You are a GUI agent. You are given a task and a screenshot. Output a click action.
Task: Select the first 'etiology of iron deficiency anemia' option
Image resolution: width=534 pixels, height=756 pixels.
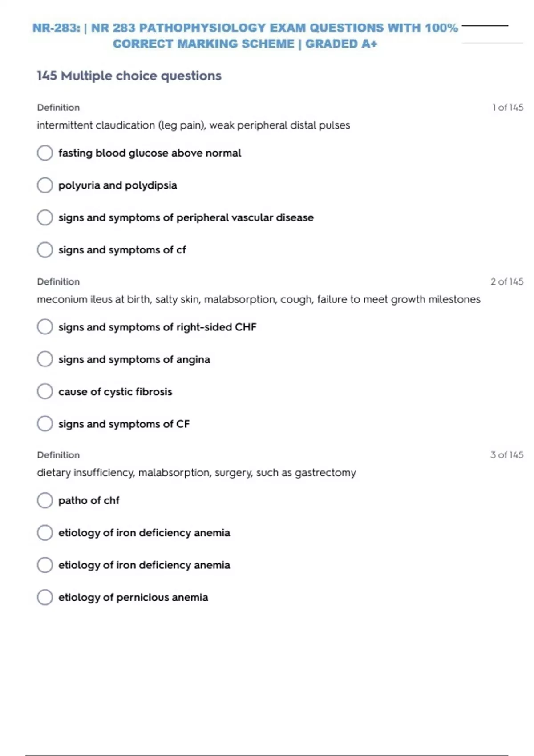coord(45,533)
